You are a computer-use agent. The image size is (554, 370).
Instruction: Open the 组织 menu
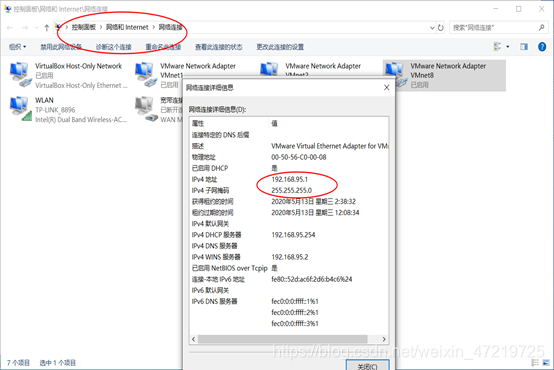tap(17, 47)
